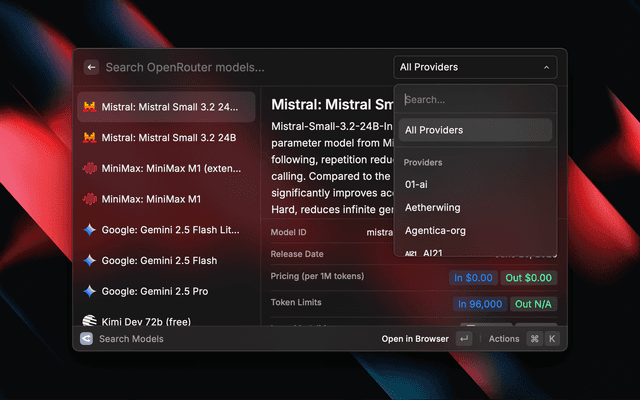Click the Open in Browser action
The width and height of the screenshot is (640, 400).
[x=414, y=339]
